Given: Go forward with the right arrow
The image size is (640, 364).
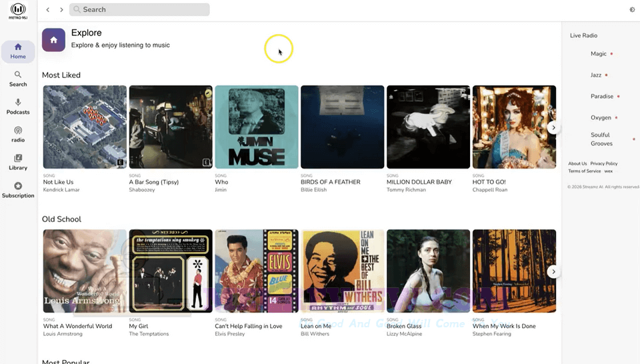Looking at the screenshot, I should (x=61, y=9).
